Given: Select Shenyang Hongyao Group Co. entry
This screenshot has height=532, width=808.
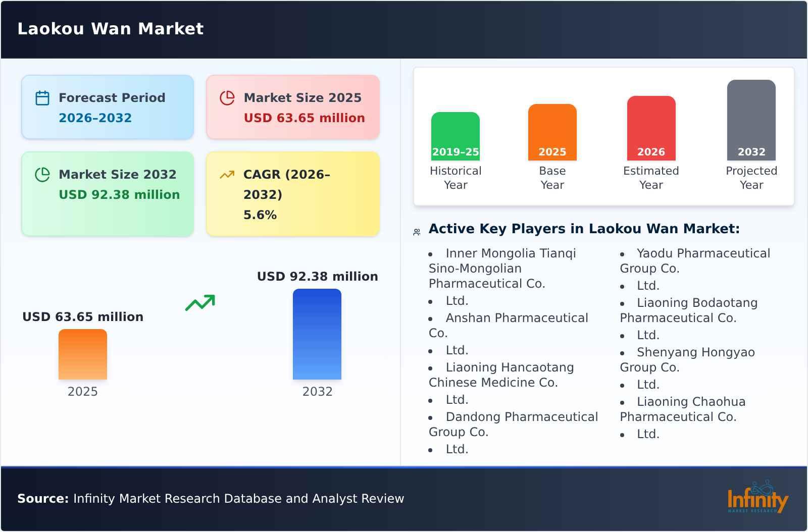Looking at the screenshot, I should (687, 359).
